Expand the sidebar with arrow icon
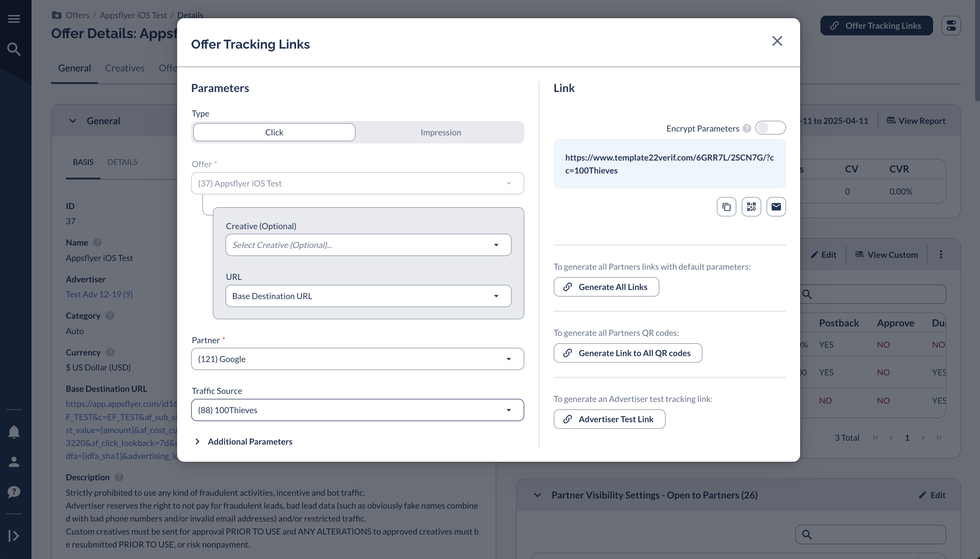980x559 pixels. (14, 536)
